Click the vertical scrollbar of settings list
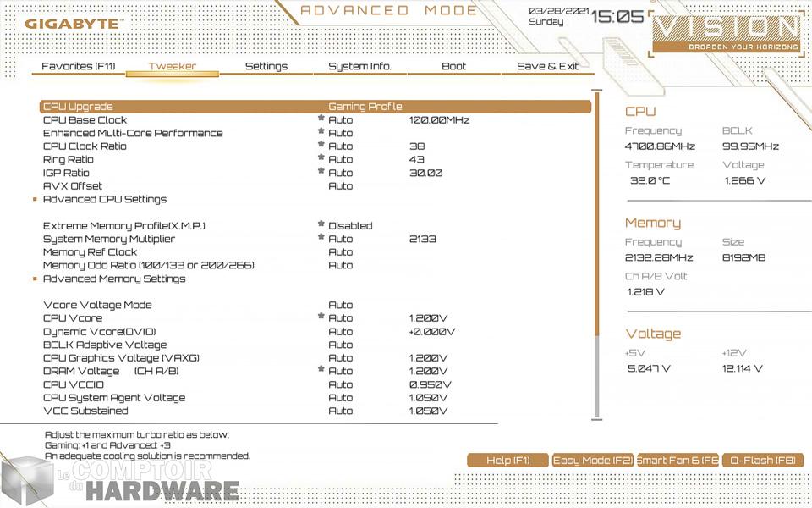Screen dimensions: 812x508 click(x=599, y=254)
